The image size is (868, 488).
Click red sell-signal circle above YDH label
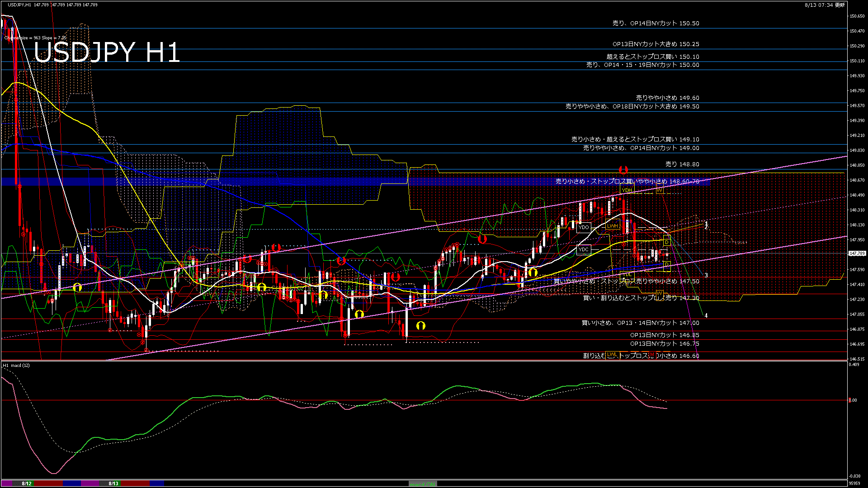pyautogui.click(x=623, y=170)
